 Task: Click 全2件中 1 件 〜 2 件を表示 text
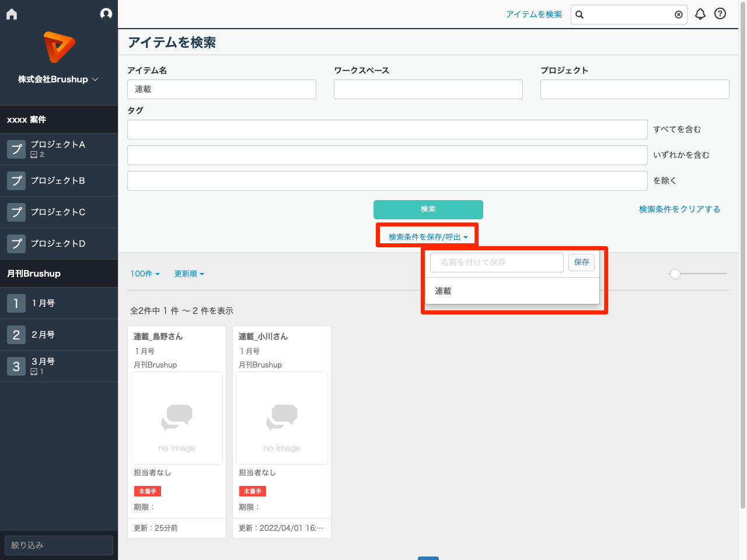[181, 311]
